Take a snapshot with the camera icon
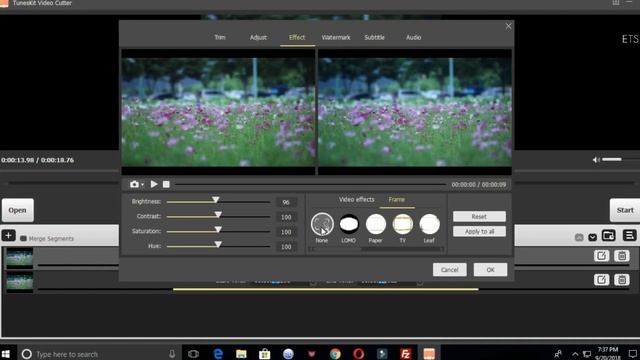The image size is (640, 360). [134, 184]
